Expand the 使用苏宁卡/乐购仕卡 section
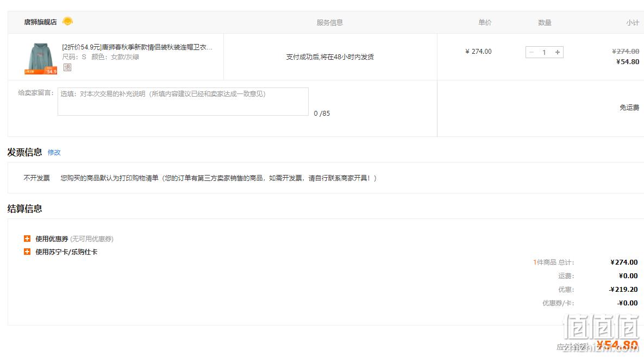644x357 pixels. click(27, 252)
